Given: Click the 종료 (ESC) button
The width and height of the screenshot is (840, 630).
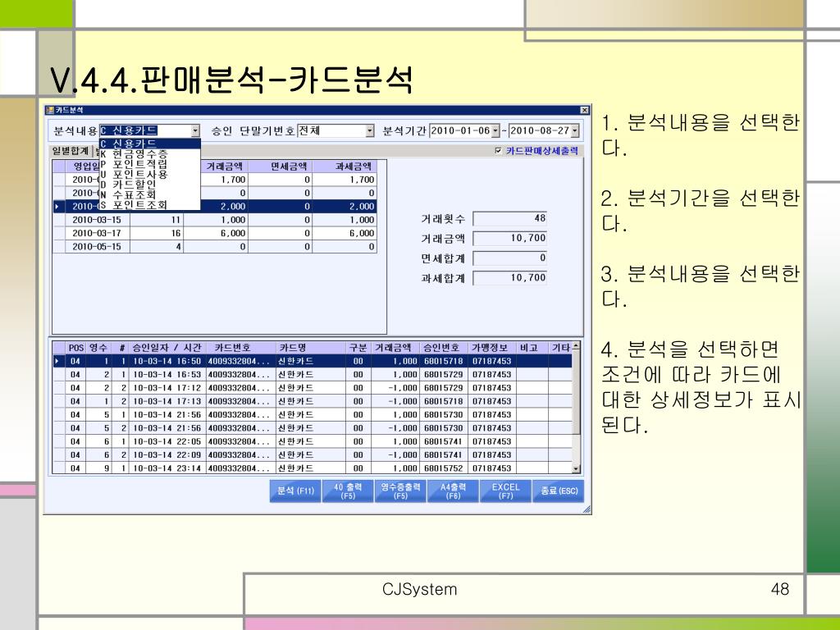Looking at the screenshot, I should tap(559, 491).
